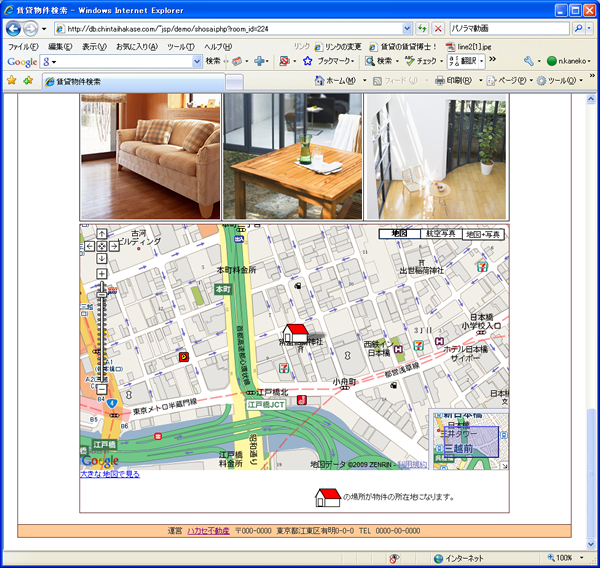The height and width of the screenshot is (568, 600).
Task: Click the 大きな地図で見る link
Action: coord(110,474)
